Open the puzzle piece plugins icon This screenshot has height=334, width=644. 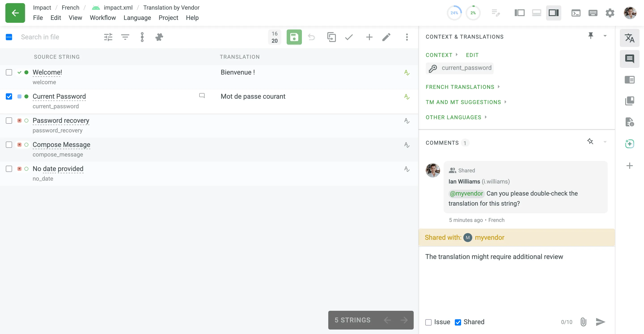[159, 37]
